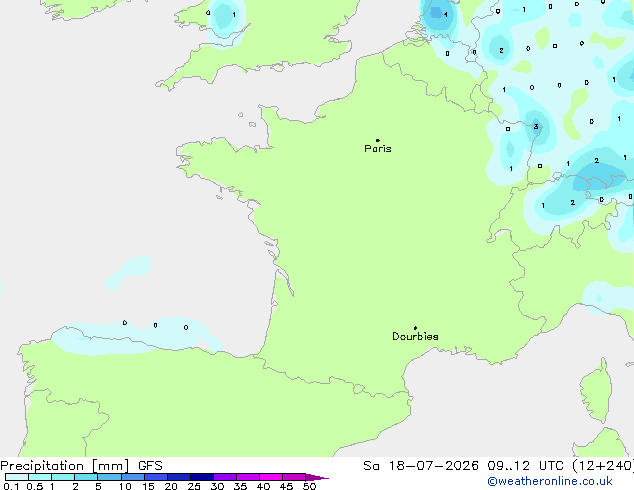Pick the 20–25 mm legend swatch

(x=178, y=477)
